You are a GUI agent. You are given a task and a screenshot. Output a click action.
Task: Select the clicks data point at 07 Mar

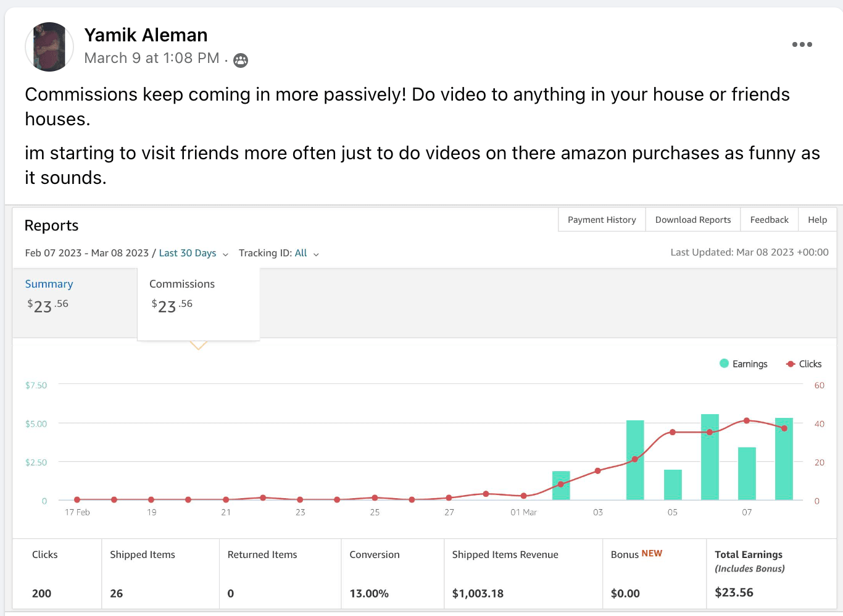coord(747,421)
